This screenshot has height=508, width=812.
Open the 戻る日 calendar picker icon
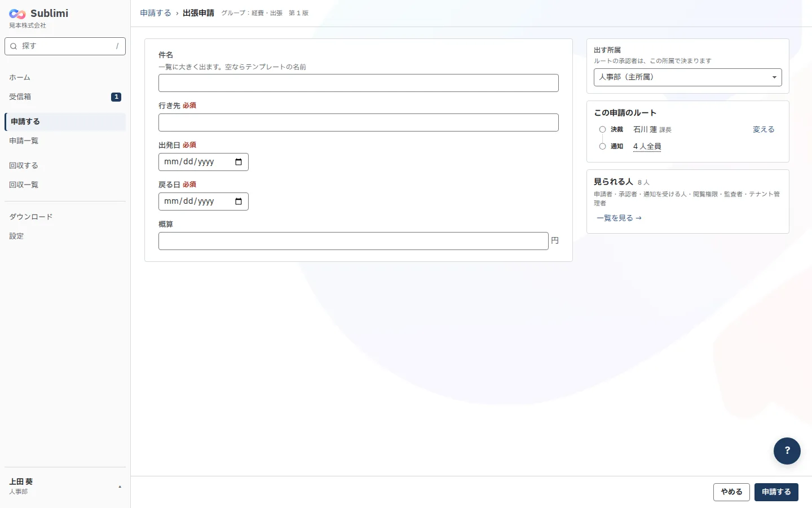(239, 202)
